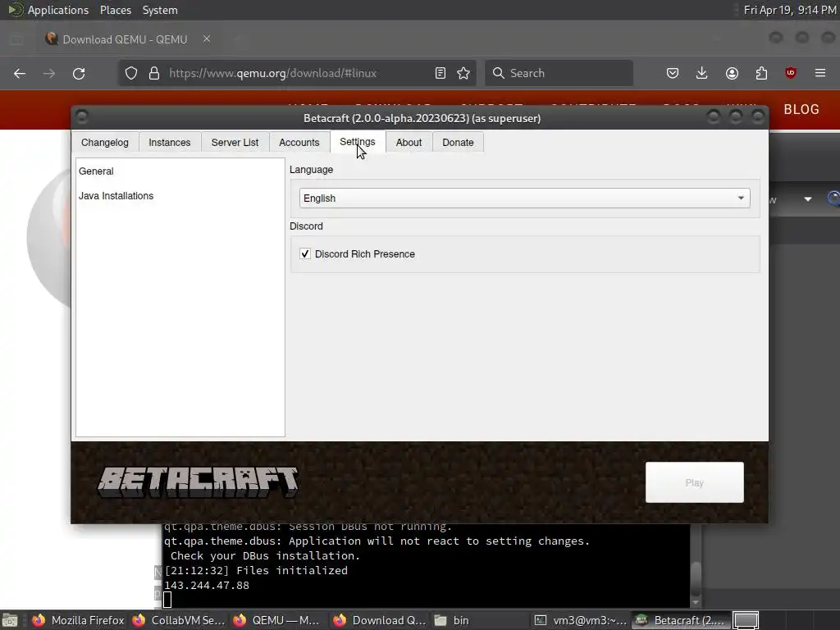Open the Pocket save icon
Screen dimensions: 840x630
pos(673,73)
